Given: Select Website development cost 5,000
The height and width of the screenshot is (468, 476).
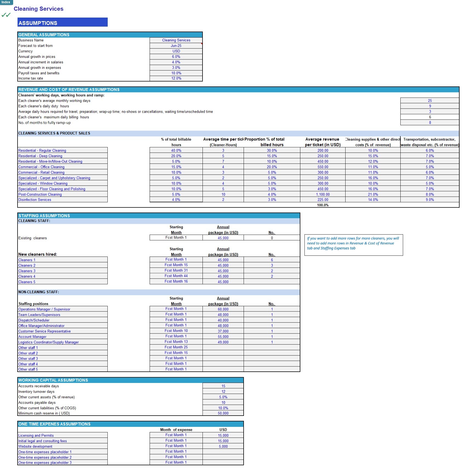Looking at the screenshot, I should coord(223,446).
